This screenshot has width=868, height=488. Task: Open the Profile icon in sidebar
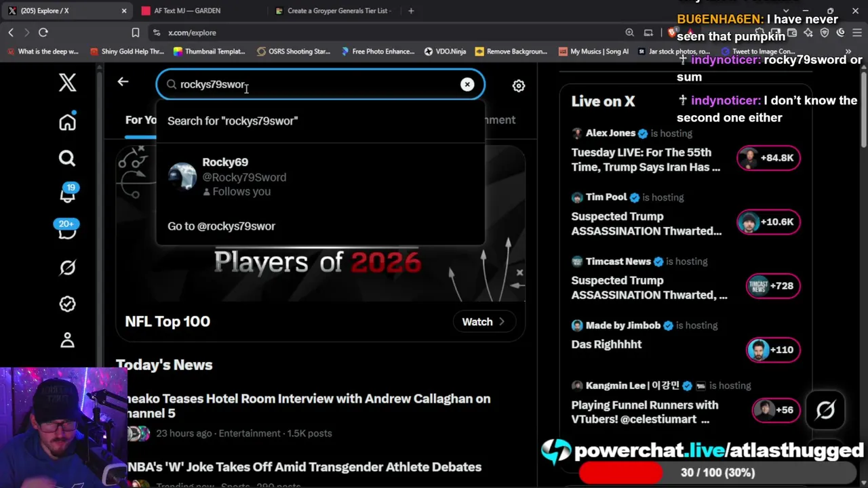67,340
